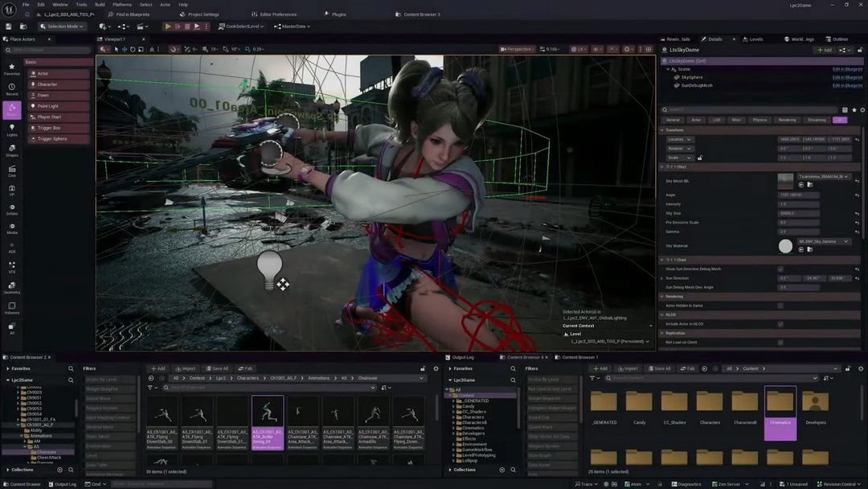Toggle Actor Hidden In Game checkbox
Image resolution: width=868 pixels, height=489 pixels.
point(780,306)
